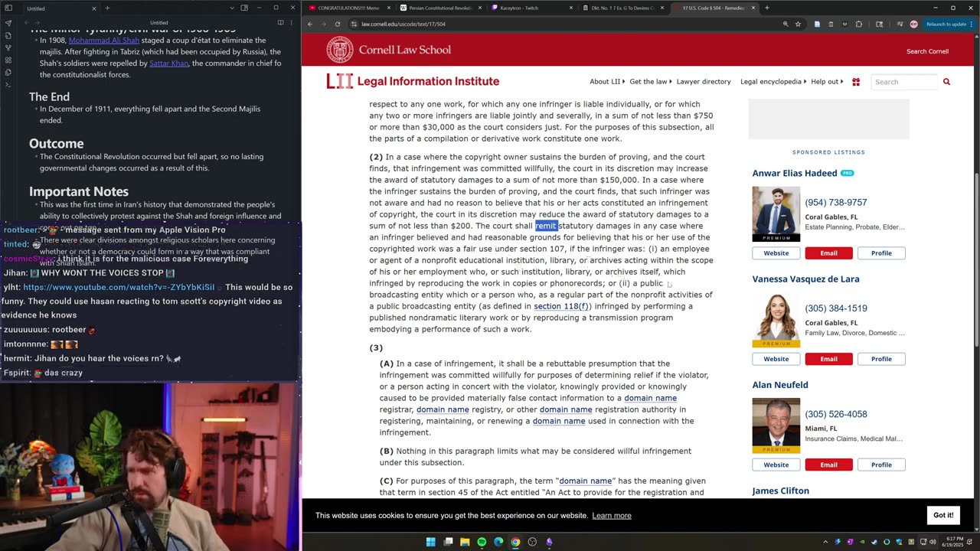Viewport: 980px width, 551px height.
Task: Open Learn more cookie link
Action: tap(612, 516)
